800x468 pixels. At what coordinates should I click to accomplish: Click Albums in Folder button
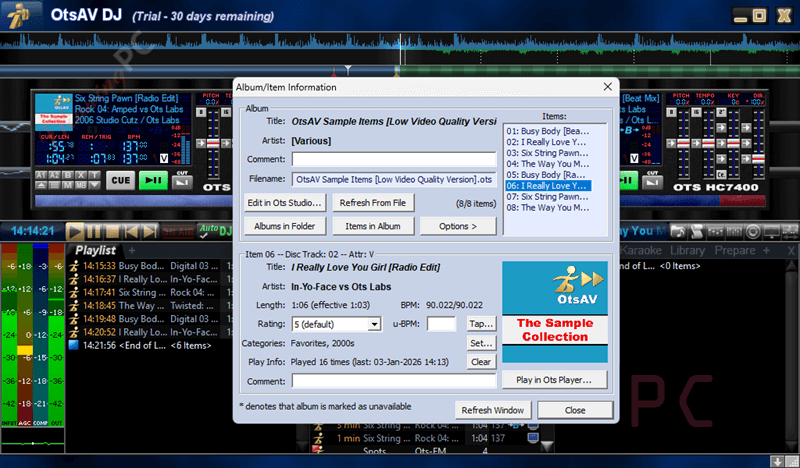284,226
